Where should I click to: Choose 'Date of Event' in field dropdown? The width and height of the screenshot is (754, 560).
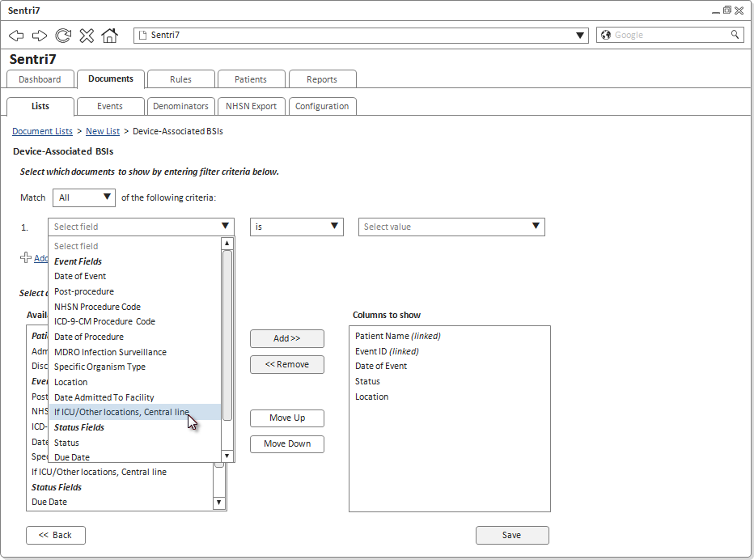[134, 276]
